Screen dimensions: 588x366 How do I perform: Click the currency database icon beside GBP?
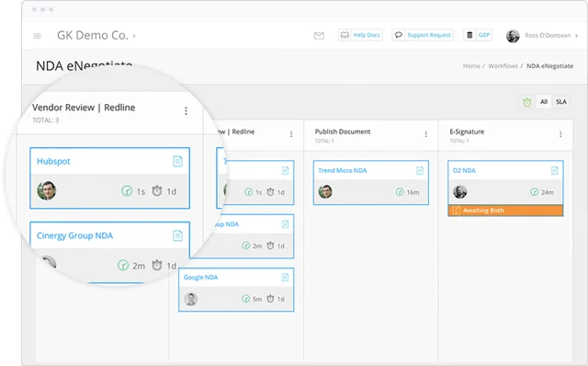[469, 35]
